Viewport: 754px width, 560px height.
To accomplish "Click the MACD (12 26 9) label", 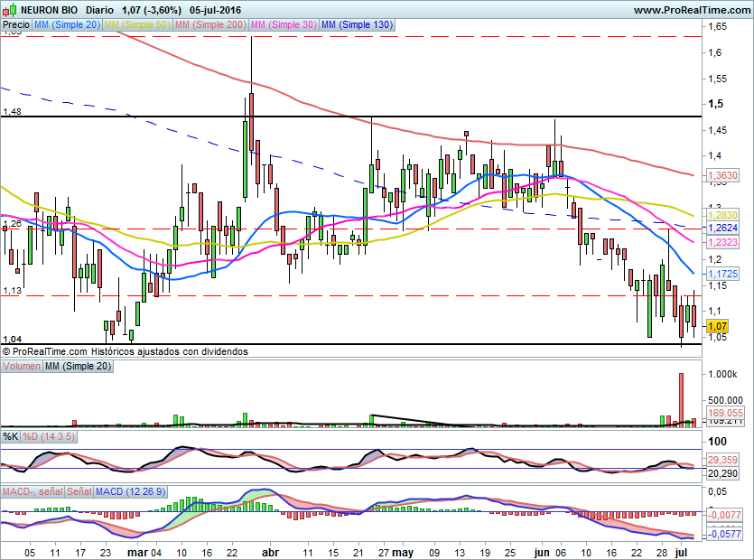I will click(x=130, y=491).
